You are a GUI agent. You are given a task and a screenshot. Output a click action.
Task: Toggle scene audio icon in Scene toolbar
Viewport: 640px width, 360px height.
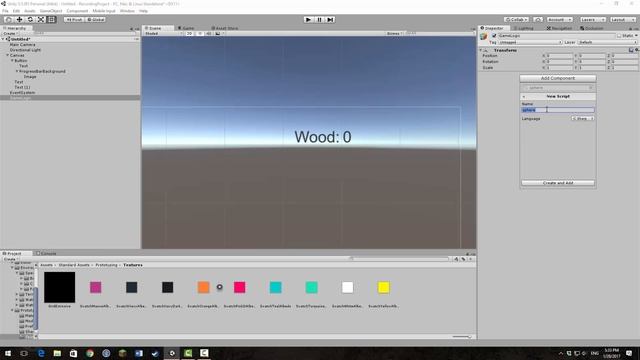(209, 33)
